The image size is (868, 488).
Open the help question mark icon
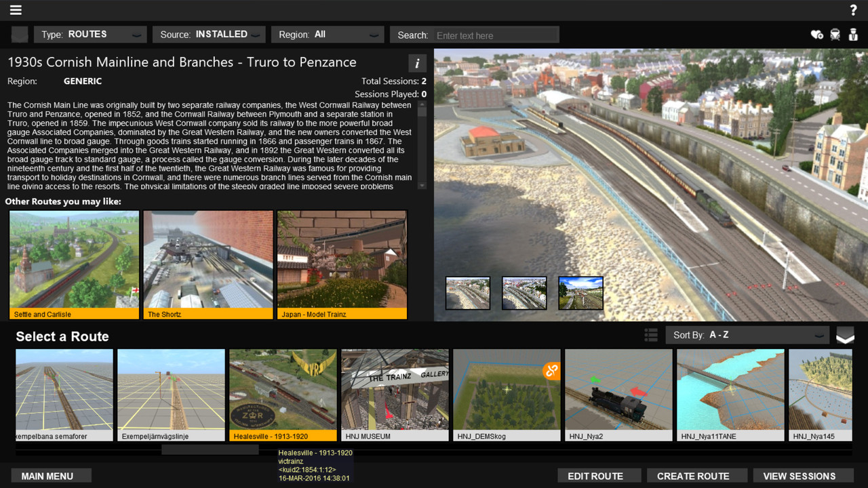(854, 10)
